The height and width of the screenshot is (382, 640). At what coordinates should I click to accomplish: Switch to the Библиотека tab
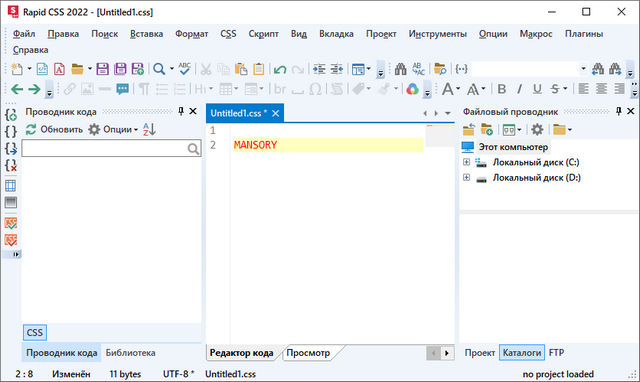coord(131,353)
